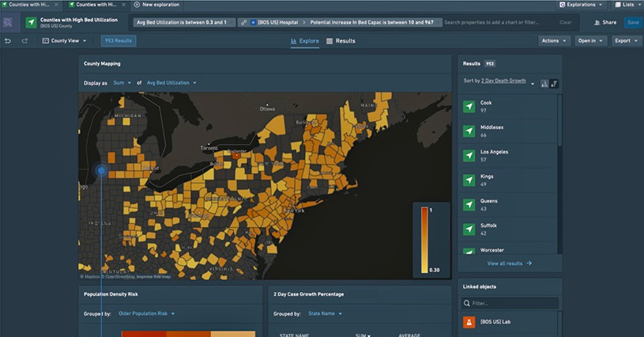Click the link chain icon in the Hospital filter
Screen dimensions: 644x337
click(x=244, y=23)
